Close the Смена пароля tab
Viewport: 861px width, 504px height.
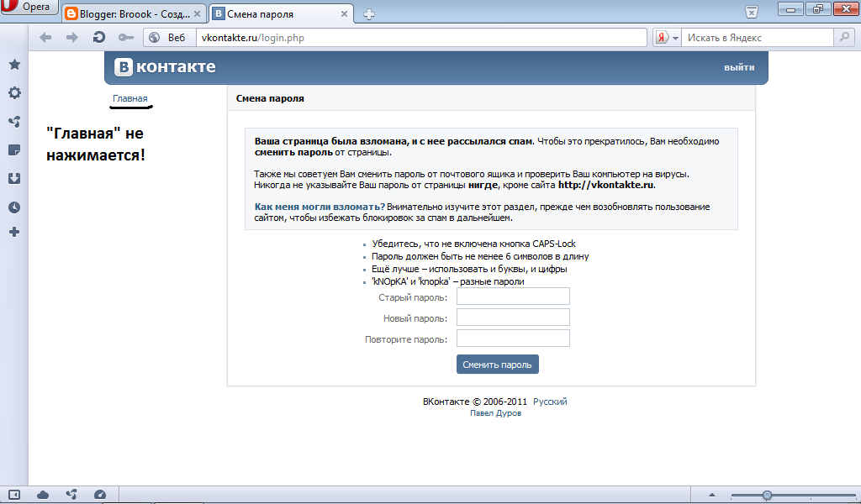tap(344, 14)
